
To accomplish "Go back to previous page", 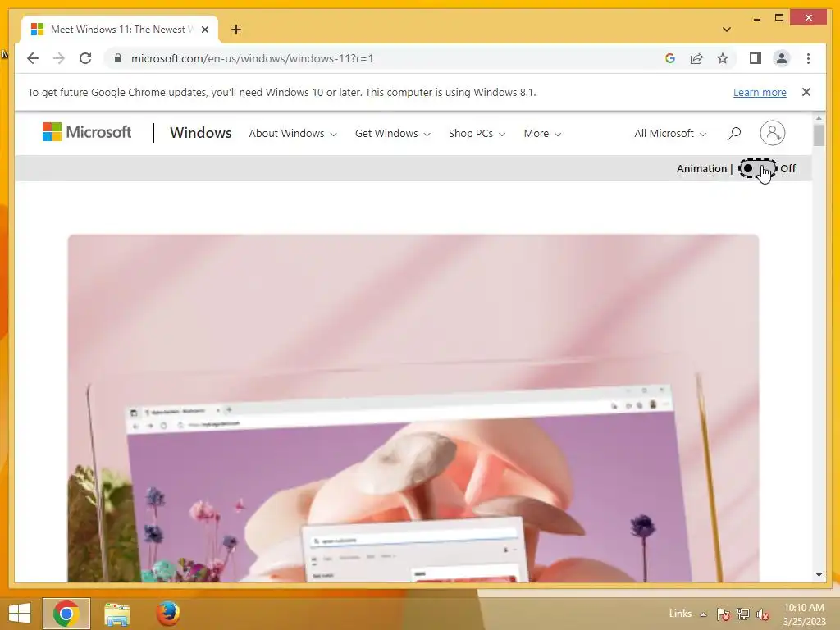I will (33, 58).
